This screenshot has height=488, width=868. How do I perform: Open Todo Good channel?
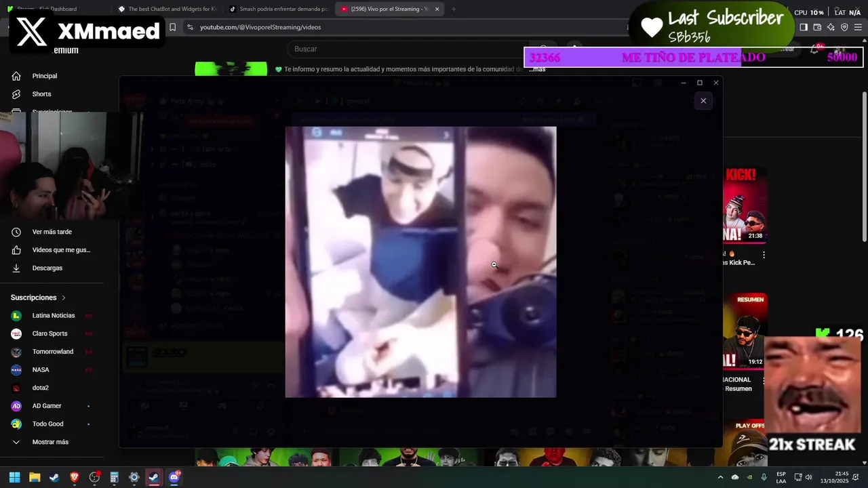pos(47,424)
